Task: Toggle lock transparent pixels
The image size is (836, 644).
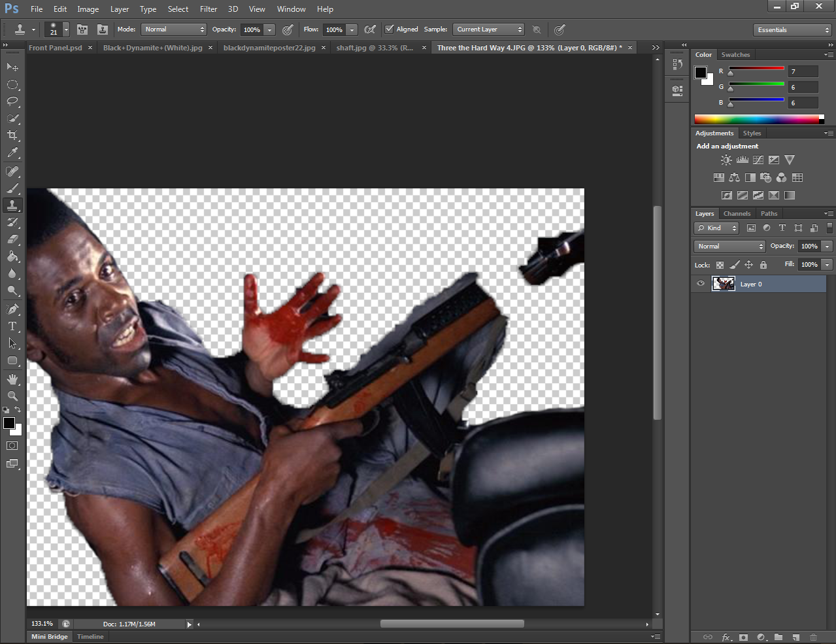Action: pos(720,265)
